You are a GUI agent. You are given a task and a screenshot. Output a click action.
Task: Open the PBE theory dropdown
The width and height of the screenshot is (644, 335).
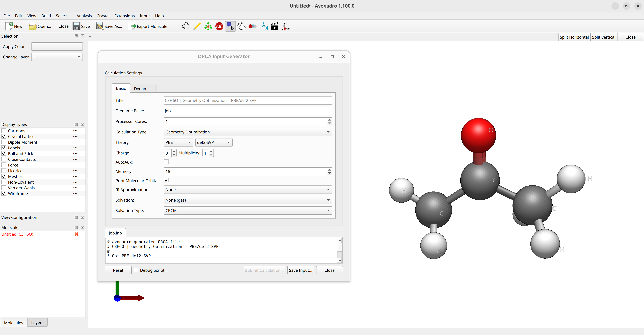tap(178, 142)
